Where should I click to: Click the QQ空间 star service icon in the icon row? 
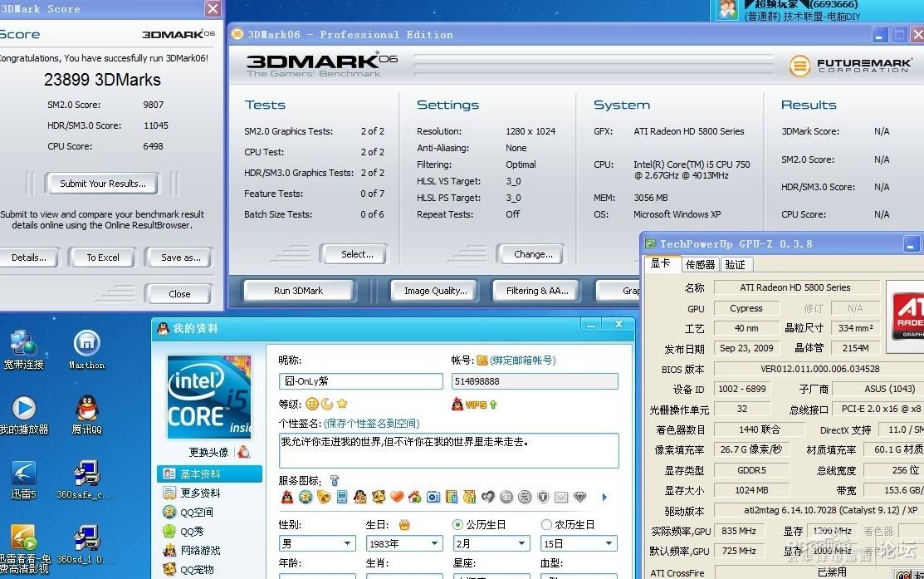(x=306, y=497)
